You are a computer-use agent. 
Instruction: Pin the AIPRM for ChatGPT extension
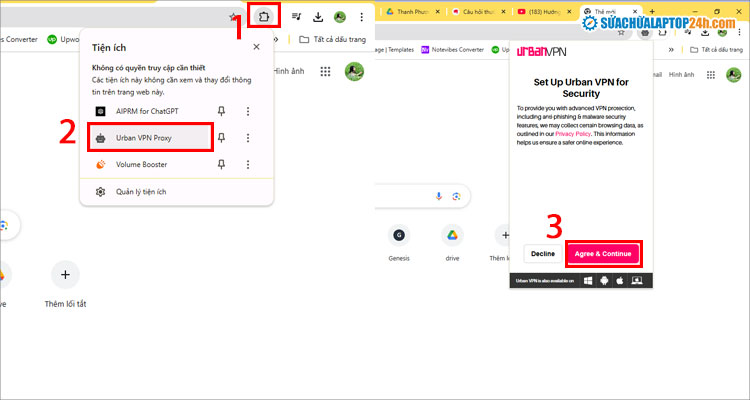tap(222, 111)
